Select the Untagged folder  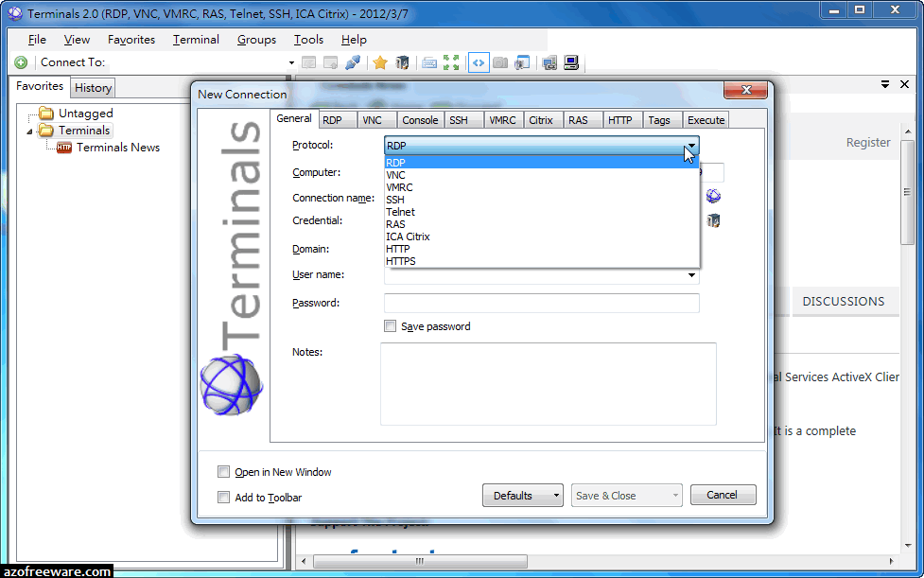85,114
